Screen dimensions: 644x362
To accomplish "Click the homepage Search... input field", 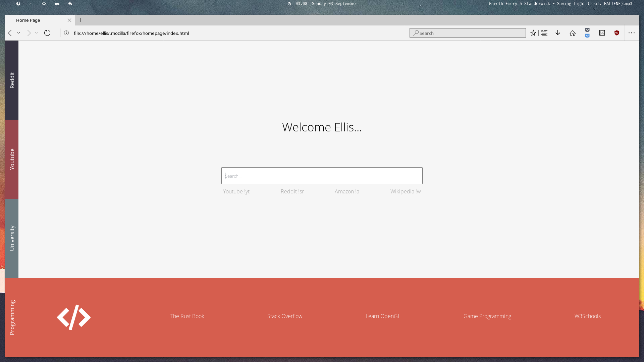I will tap(322, 176).
